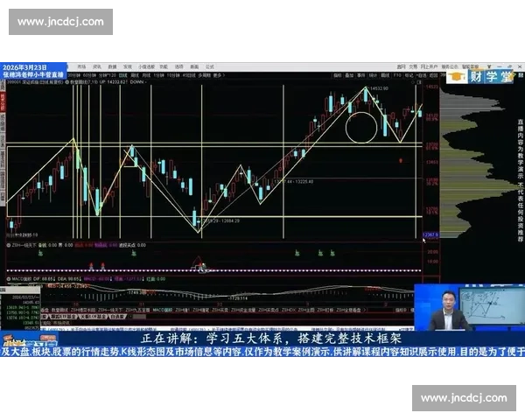Screen dimensions: 525x420
Task: Open the 数据 menu
Action: (112, 67)
